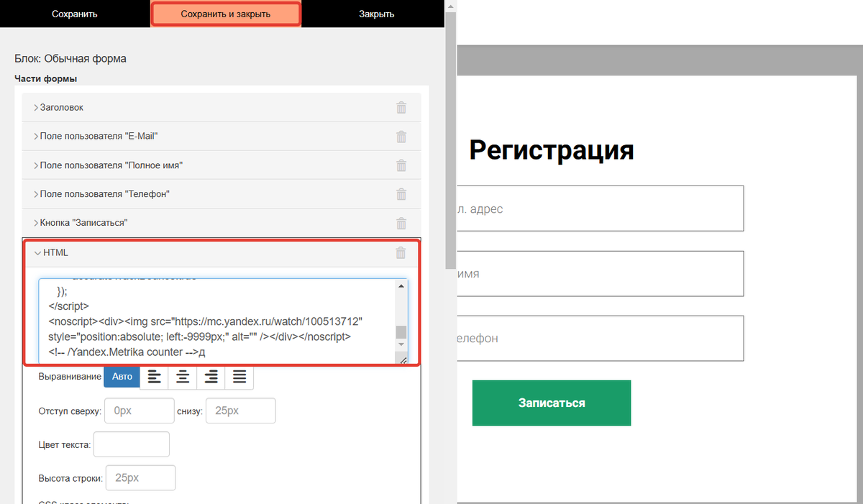Select Авто alignment option

122,376
